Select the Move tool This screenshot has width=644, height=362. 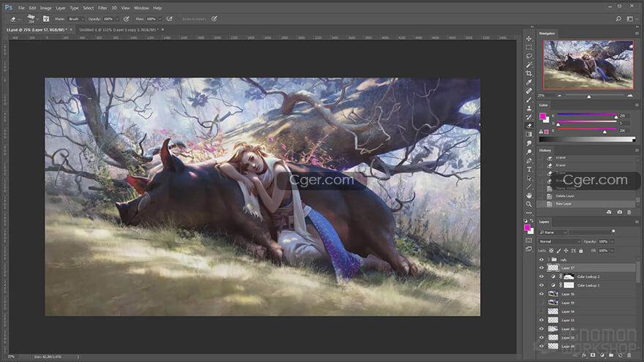coord(529,38)
